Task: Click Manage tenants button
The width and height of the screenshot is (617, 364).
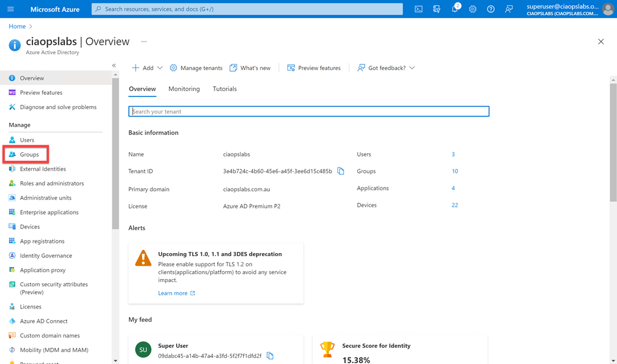Action: [196, 68]
